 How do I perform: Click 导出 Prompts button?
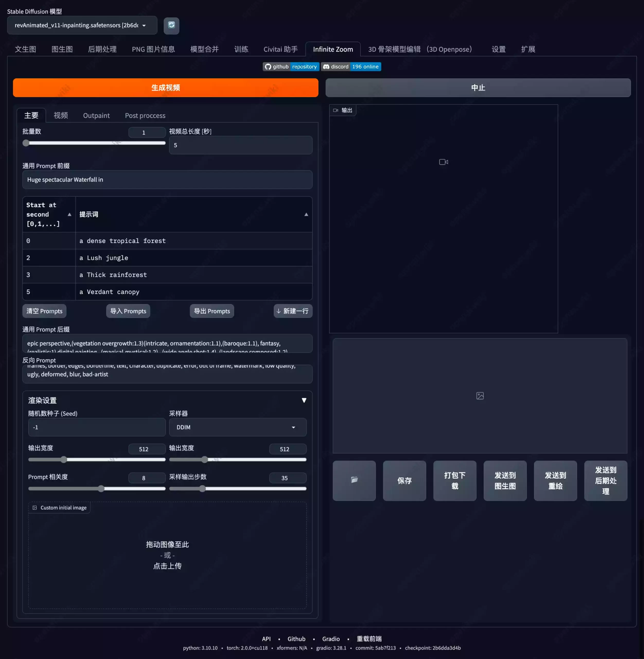coord(212,311)
